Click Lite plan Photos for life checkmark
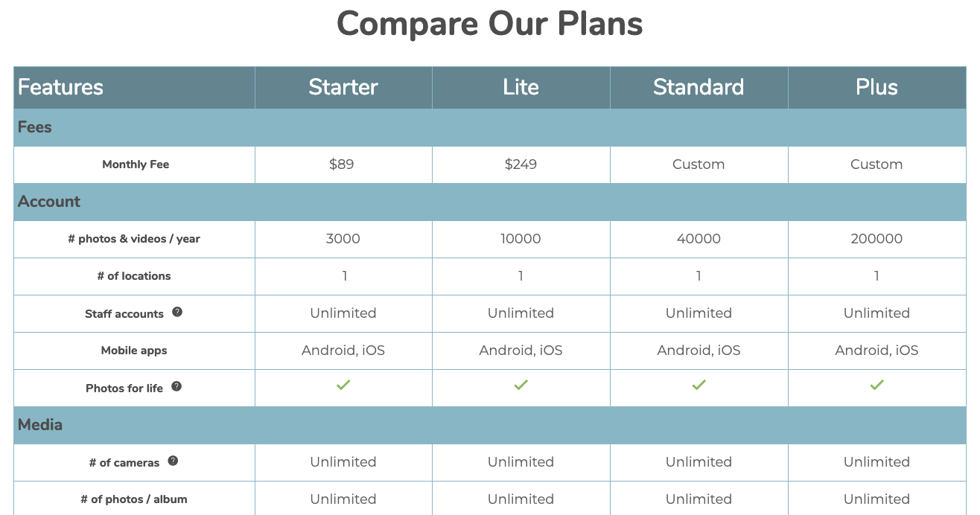980x515 pixels. coord(521,385)
